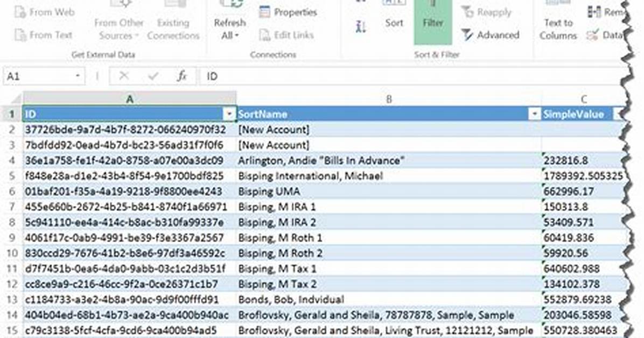
Task: Click the Bisping, M Roth 2 cell
Action: pos(389,253)
